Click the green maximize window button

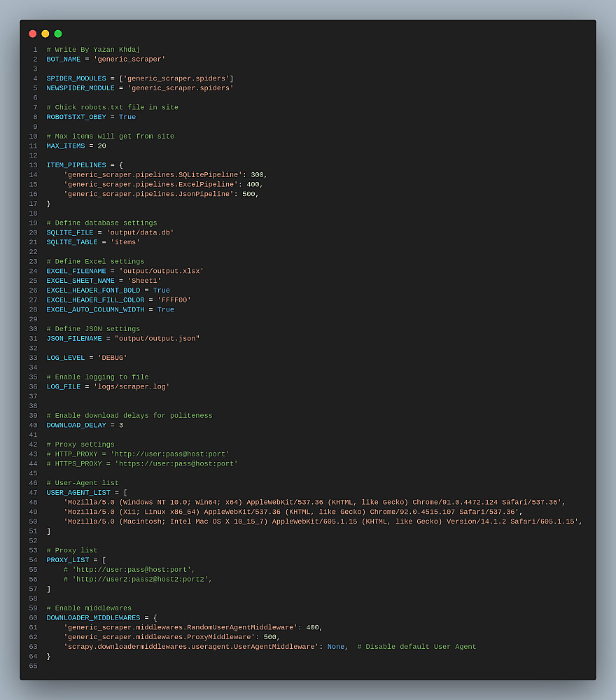click(x=58, y=34)
